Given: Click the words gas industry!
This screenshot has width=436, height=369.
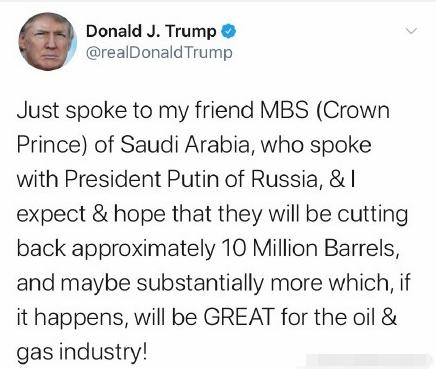Looking at the screenshot, I should (x=82, y=352).
